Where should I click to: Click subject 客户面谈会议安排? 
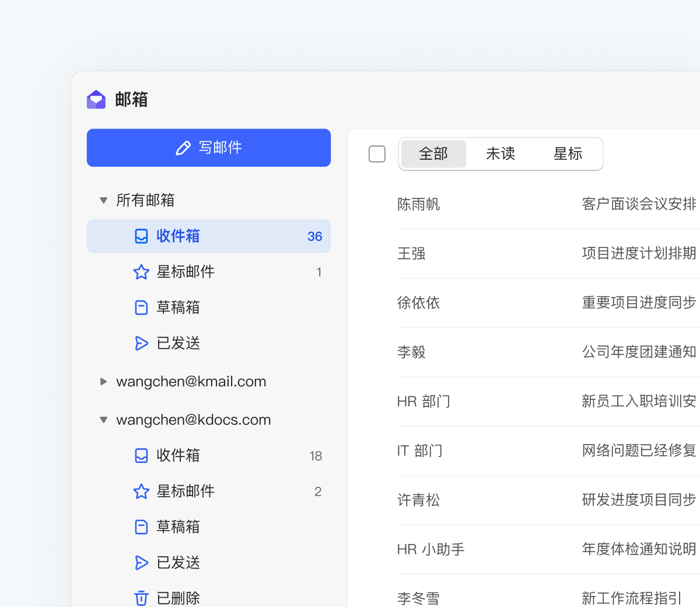coord(639,204)
